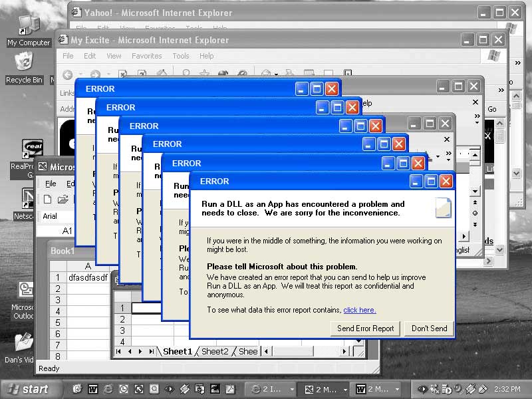Click next sheet tab arrow
Viewport: 532px width, 399px height.
click(140, 352)
